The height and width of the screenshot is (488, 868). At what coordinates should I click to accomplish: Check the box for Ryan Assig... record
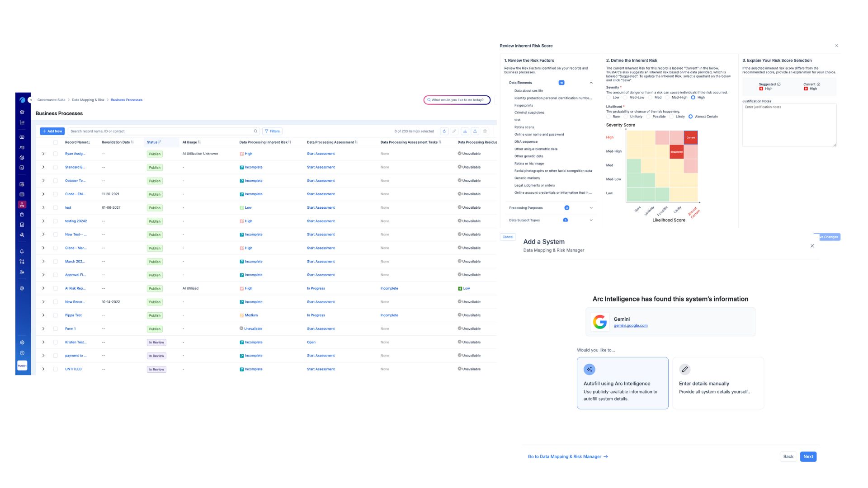tap(56, 154)
